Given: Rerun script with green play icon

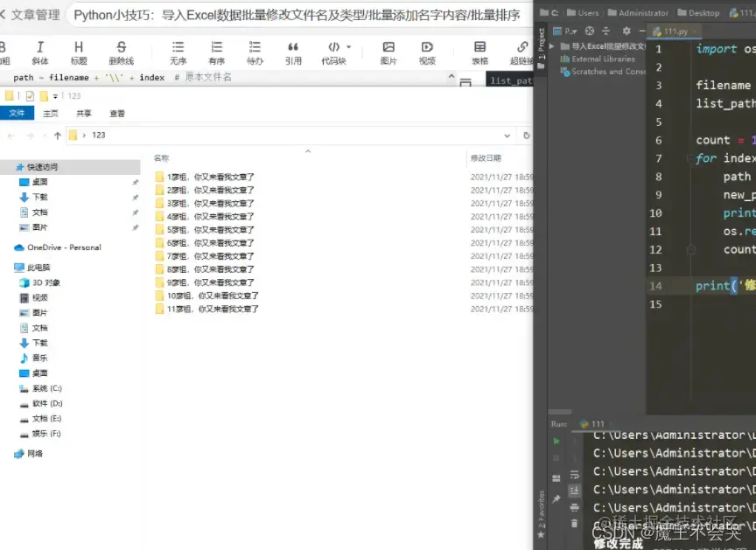Looking at the screenshot, I should click(x=556, y=442).
